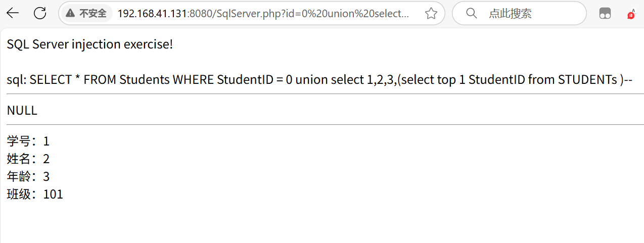
Task: Reload the page with the refresh icon
Action: (x=40, y=14)
